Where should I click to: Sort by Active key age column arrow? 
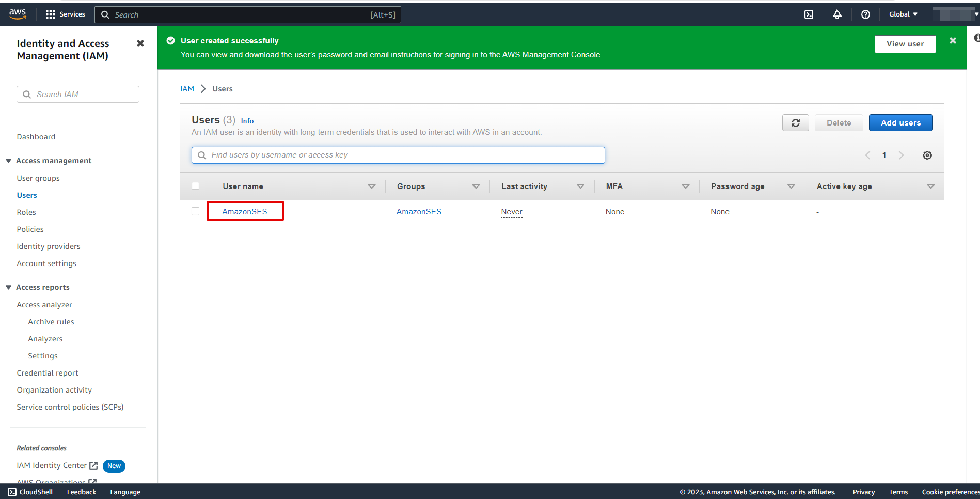931,186
